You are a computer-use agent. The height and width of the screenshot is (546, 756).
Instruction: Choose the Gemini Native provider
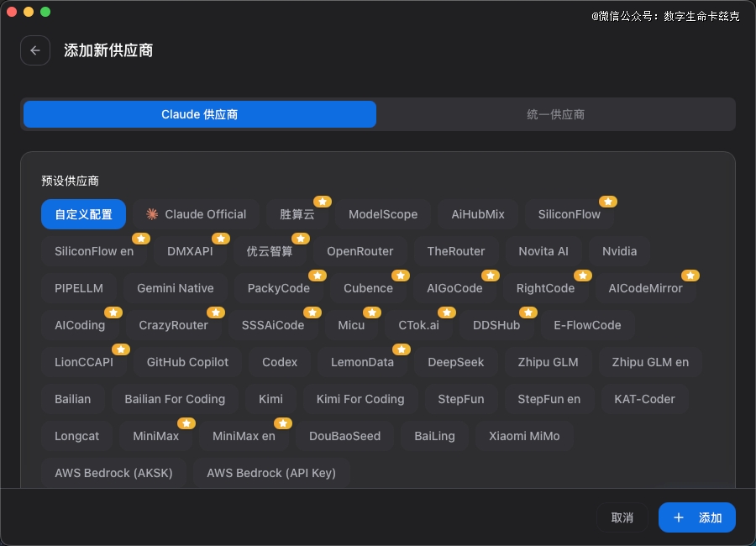click(175, 288)
